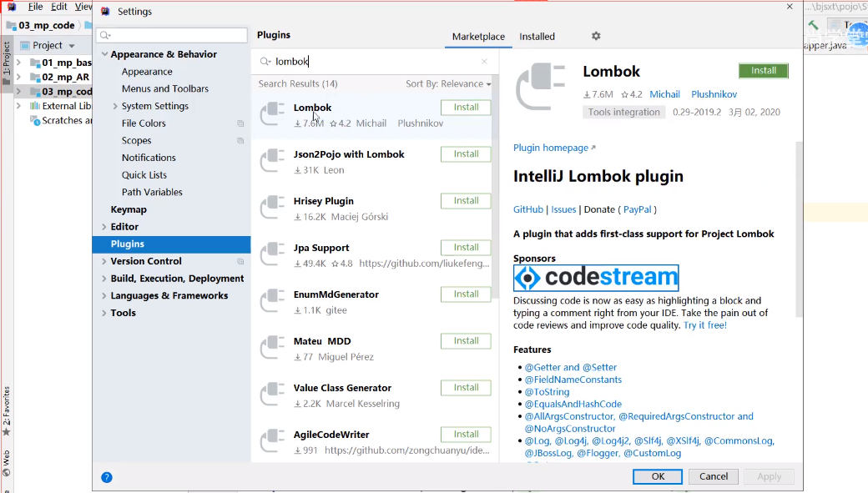Collapse the Appearance & Behavior section
The width and height of the screenshot is (868, 493).
(104, 54)
